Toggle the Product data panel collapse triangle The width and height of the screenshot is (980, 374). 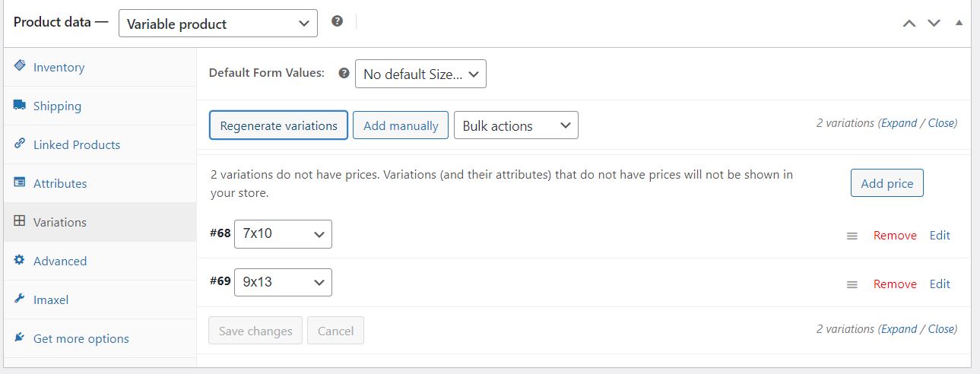(x=959, y=23)
